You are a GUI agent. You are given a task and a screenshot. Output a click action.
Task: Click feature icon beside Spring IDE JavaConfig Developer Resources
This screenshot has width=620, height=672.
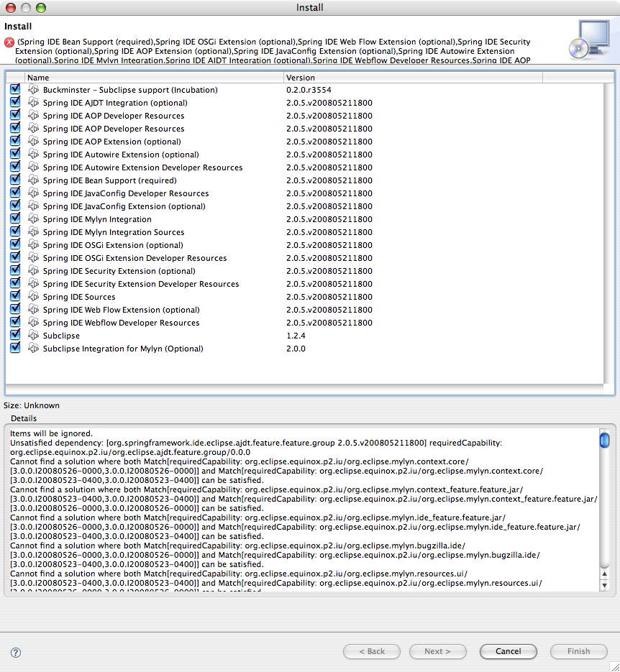click(33, 193)
